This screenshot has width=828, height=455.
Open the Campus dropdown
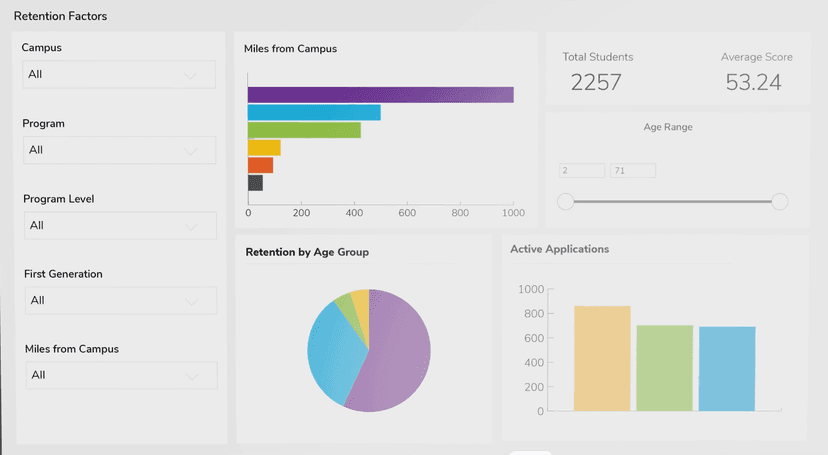(x=119, y=75)
